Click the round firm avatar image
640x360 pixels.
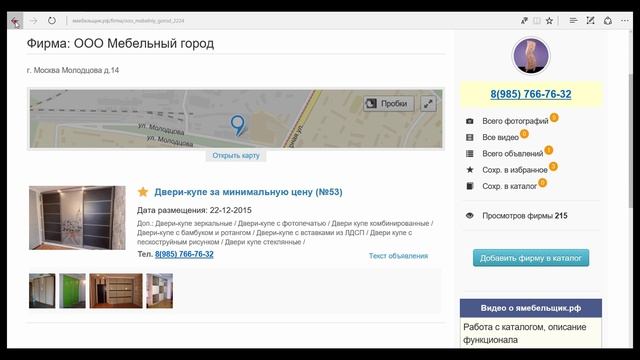[x=531, y=56]
